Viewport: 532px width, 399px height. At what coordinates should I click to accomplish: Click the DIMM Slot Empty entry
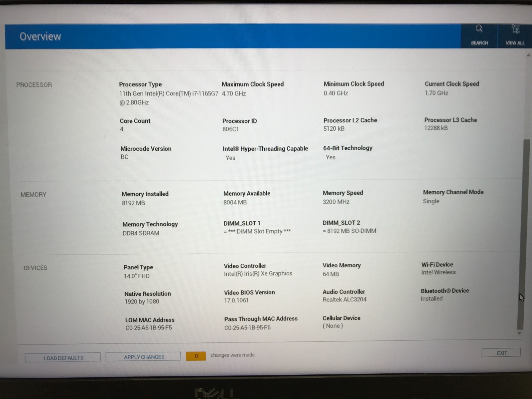click(257, 231)
